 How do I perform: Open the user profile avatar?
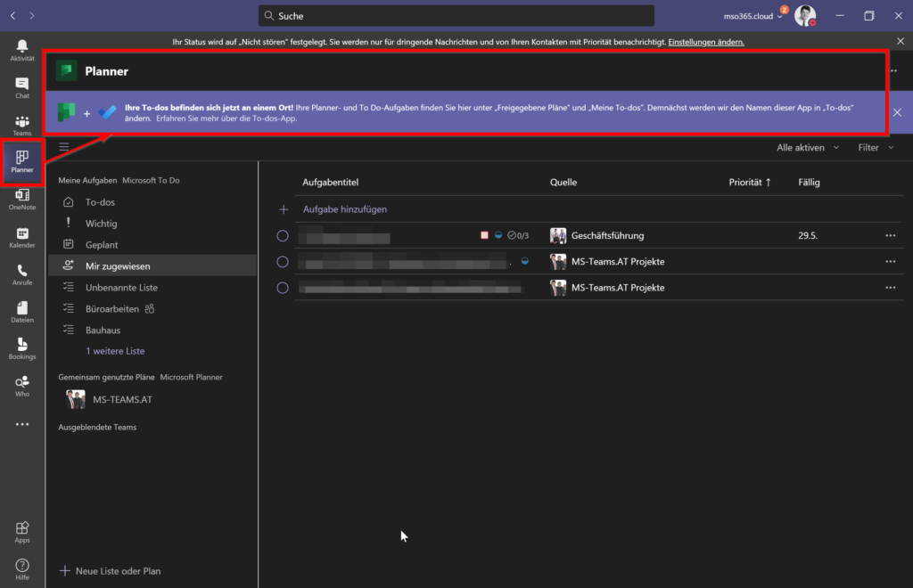point(805,16)
